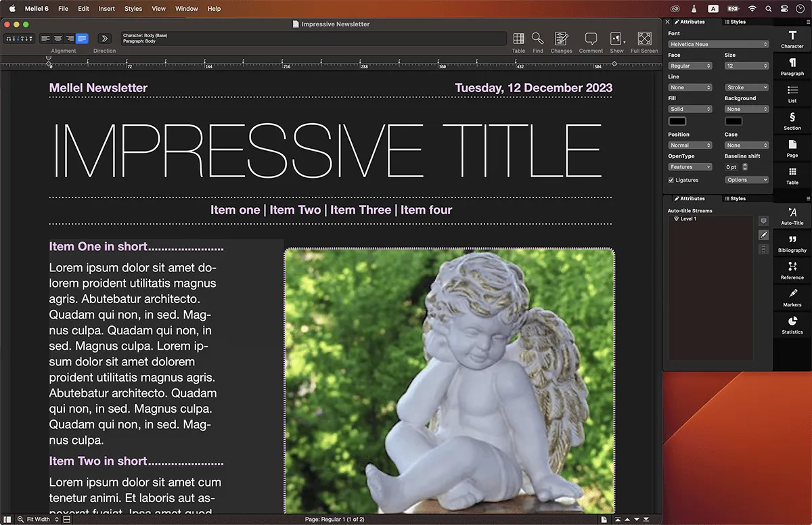Open the Statistics palette
Screen dimensions: 812x525
click(792, 325)
